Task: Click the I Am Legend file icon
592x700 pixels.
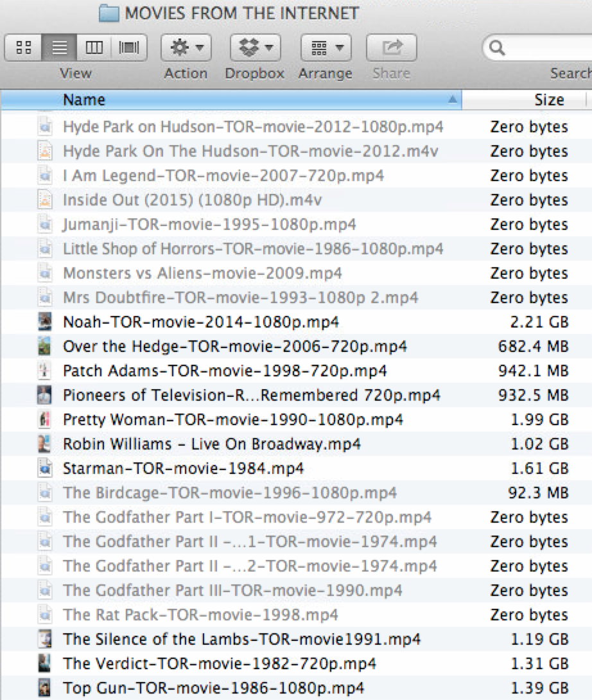Action: [45, 175]
